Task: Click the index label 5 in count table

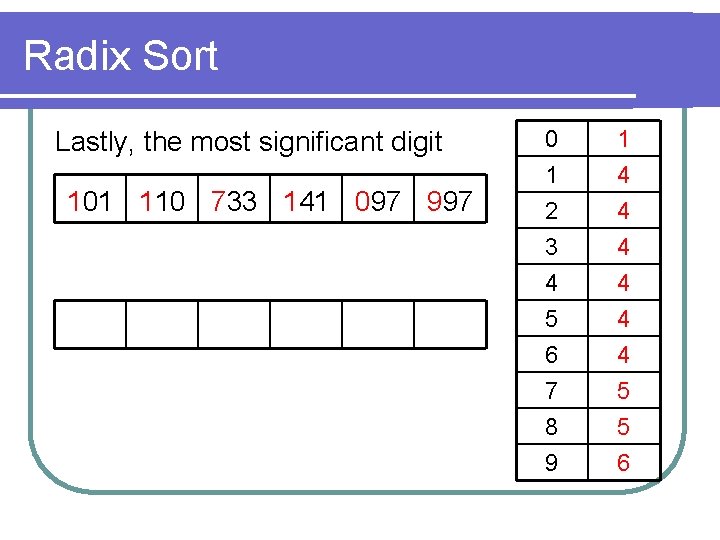Action: click(x=552, y=318)
